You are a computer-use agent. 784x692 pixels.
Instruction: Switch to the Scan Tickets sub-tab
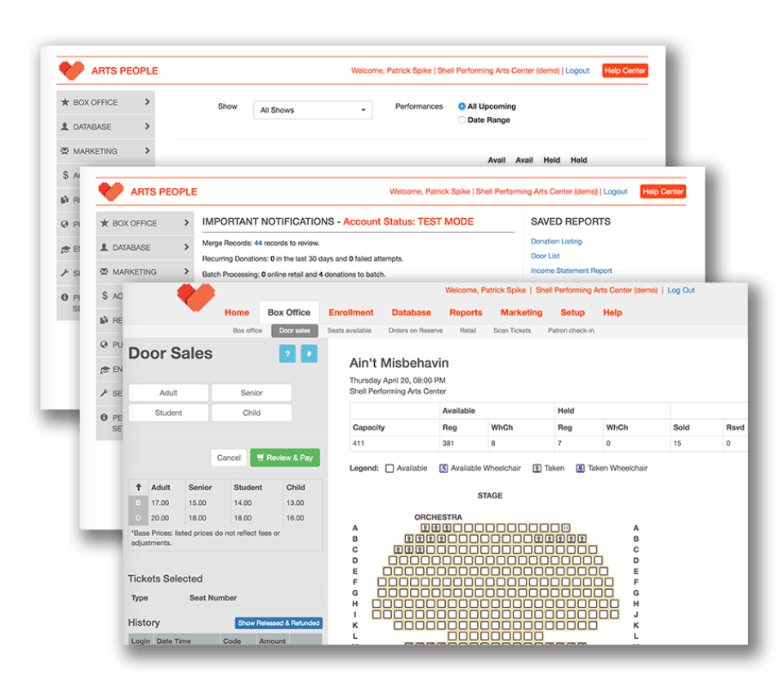(512, 331)
